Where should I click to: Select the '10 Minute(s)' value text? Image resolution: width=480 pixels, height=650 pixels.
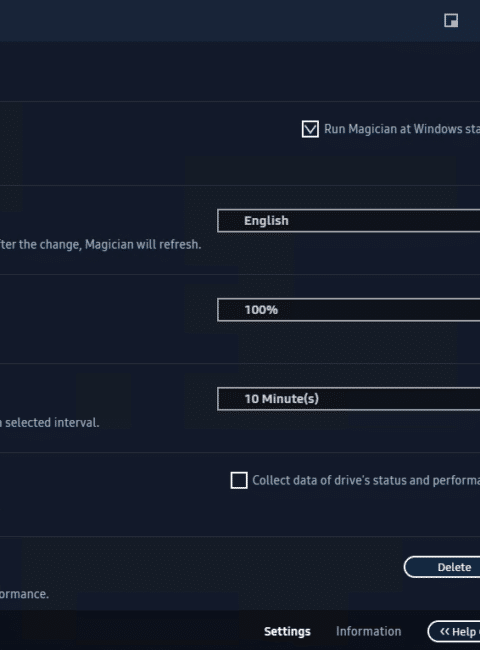281,399
